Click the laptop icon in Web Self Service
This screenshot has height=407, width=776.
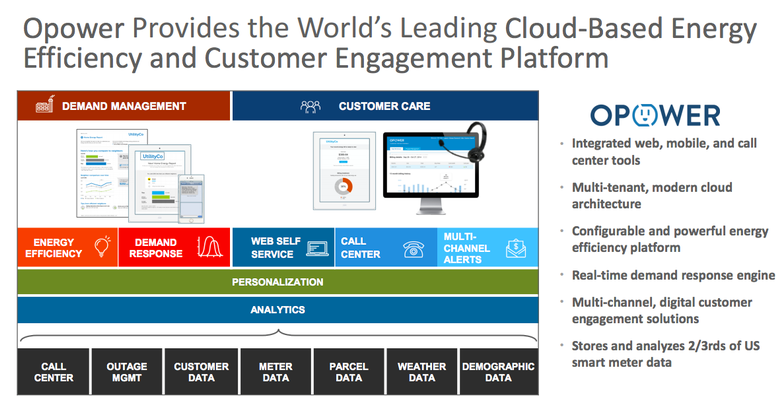tap(317, 248)
